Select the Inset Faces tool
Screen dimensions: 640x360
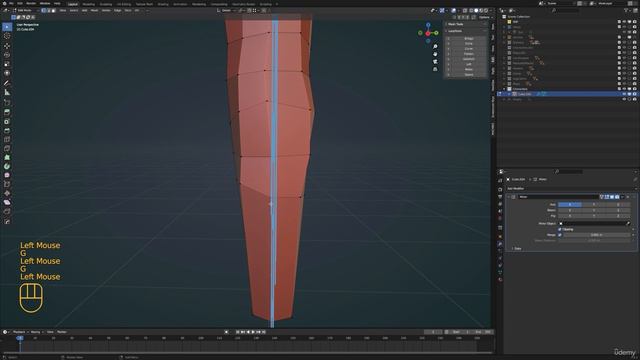(x=7, y=122)
